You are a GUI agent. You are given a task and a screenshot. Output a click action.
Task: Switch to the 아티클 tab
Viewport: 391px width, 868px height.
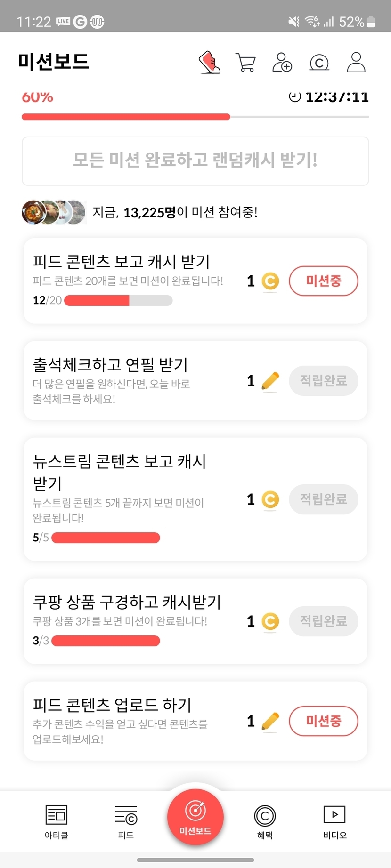57,821
